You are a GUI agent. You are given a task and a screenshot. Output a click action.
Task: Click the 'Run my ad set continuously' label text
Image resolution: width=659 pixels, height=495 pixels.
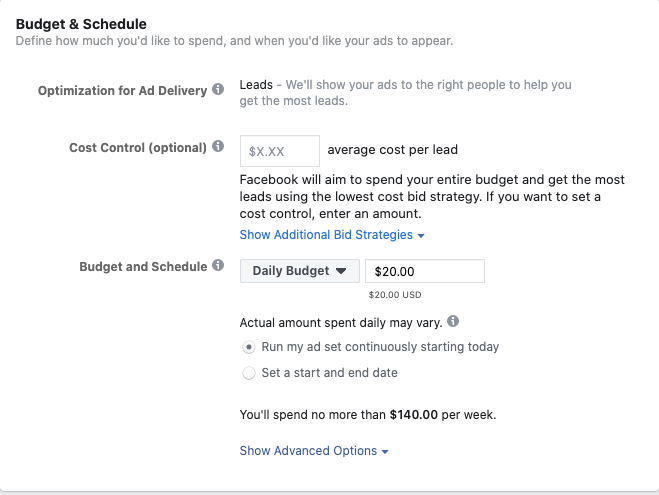(380, 347)
